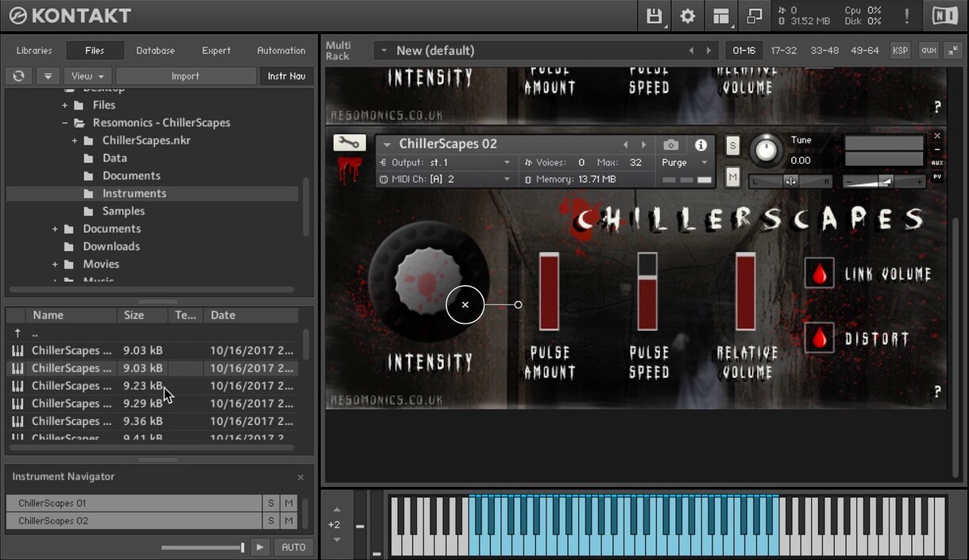Click next instrument arrow in ChillerScapes 02
The height and width of the screenshot is (560, 969).
coord(643,145)
